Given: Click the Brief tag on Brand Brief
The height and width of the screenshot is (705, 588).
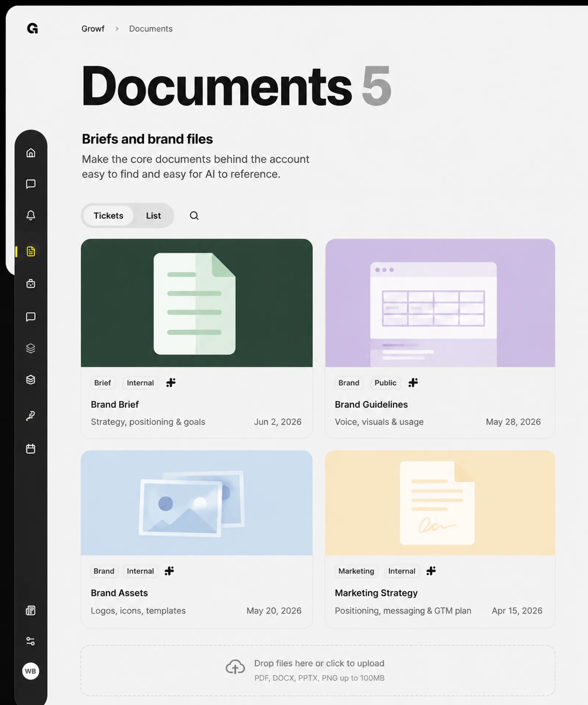Looking at the screenshot, I should 103,383.
